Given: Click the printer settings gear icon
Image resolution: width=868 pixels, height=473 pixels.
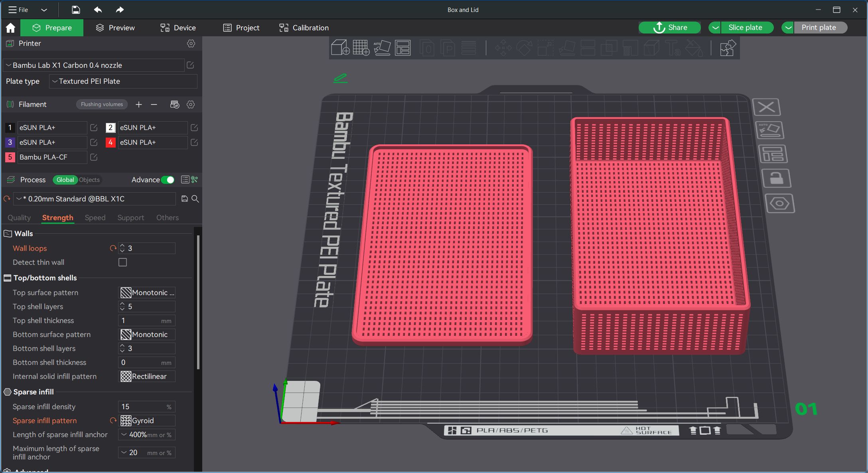Looking at the screenshot, I should [191, 43].
